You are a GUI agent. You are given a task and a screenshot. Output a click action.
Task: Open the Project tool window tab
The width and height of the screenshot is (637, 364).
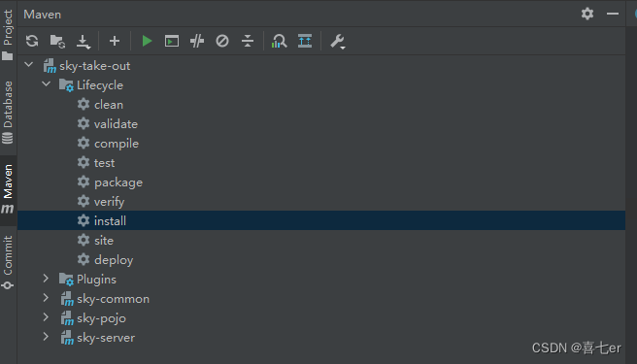(8, 35)
